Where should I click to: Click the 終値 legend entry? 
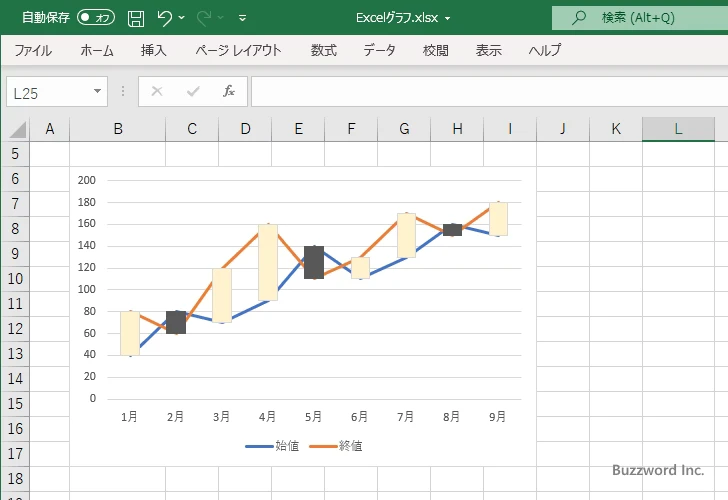336,446
